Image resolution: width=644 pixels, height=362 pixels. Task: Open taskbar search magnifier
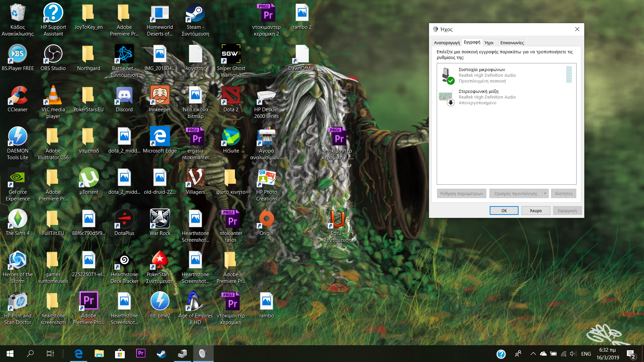coord(30,354)
